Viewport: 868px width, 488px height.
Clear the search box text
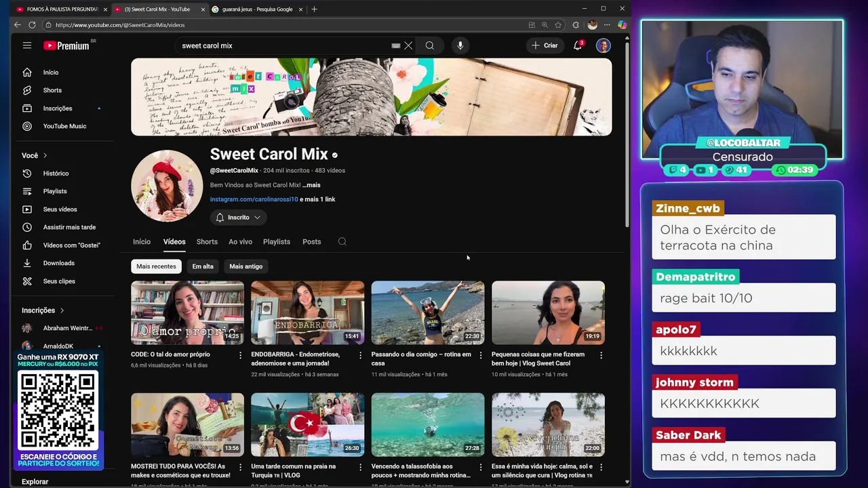[408, 45]
